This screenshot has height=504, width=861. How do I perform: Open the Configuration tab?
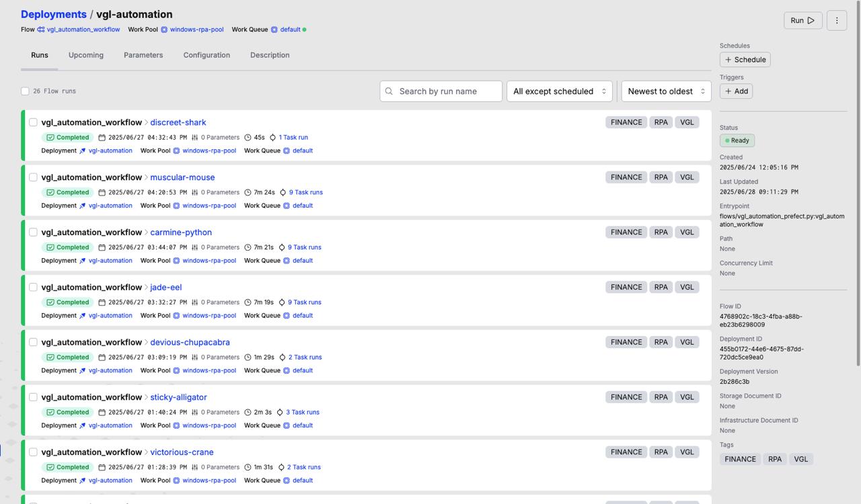(207, 55)
